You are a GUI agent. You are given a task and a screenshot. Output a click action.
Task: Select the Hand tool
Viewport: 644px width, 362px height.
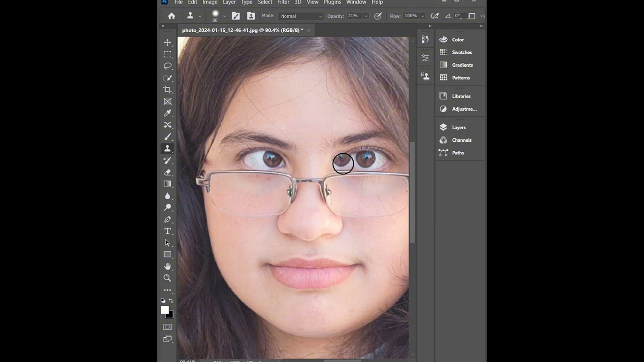click(168, 266)
